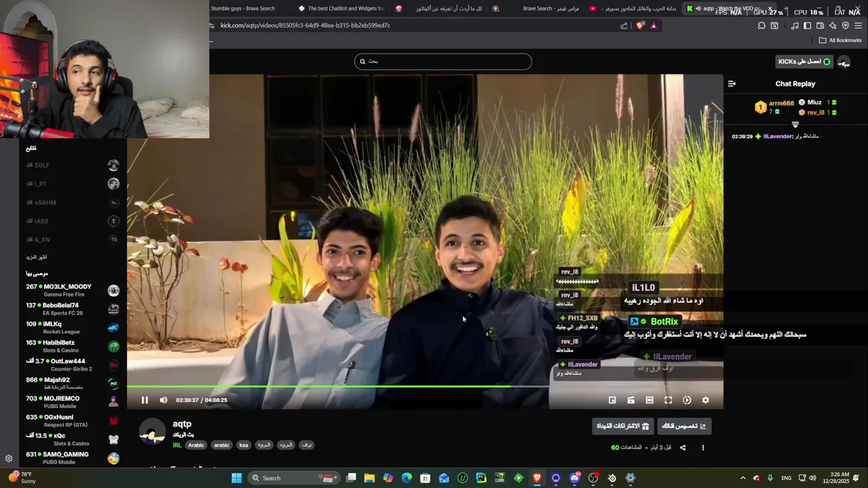
Task: Click the Windows taskbar Search box
Action: tap(294, 478)
